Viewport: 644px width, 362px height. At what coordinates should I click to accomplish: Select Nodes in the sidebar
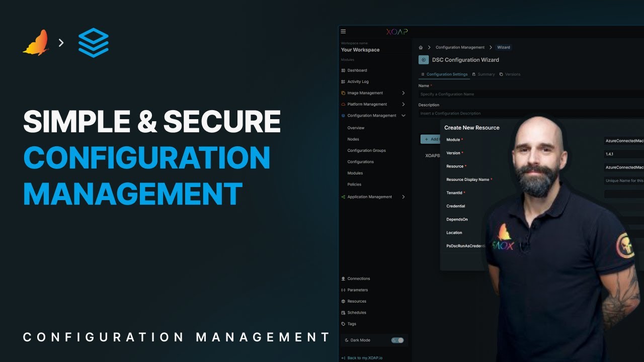353,139
